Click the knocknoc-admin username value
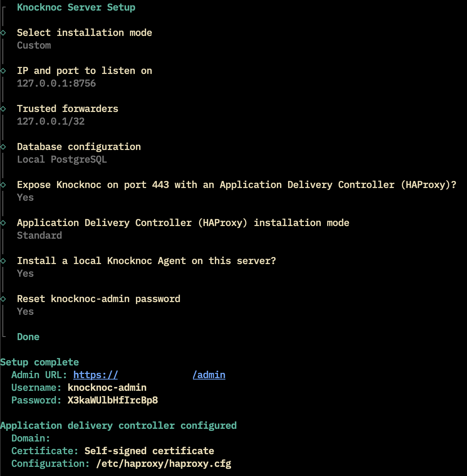The image size is (467, 476). tap(107, 388)
